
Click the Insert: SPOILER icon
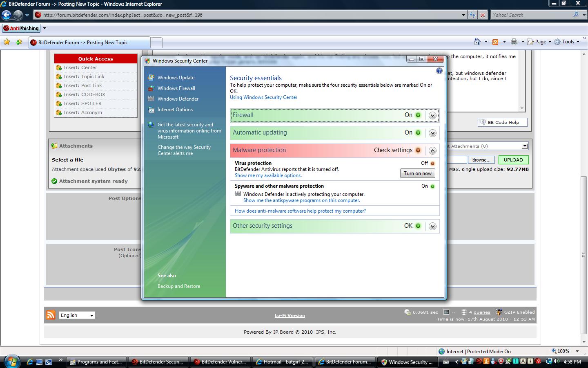click(x=59, y=103)
